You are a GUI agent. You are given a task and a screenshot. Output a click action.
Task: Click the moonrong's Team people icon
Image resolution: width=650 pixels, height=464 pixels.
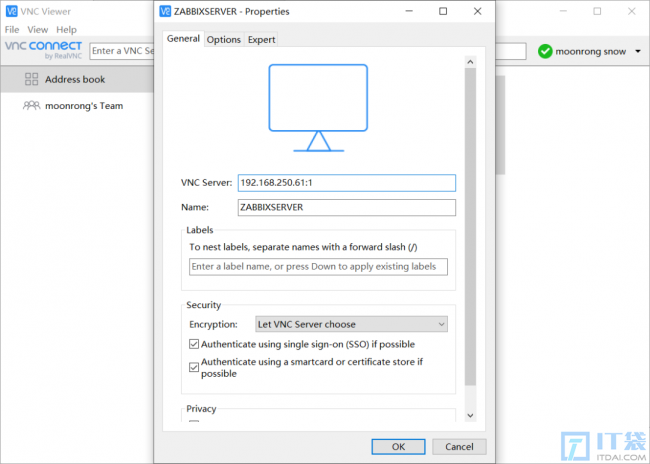click(32, 106)
